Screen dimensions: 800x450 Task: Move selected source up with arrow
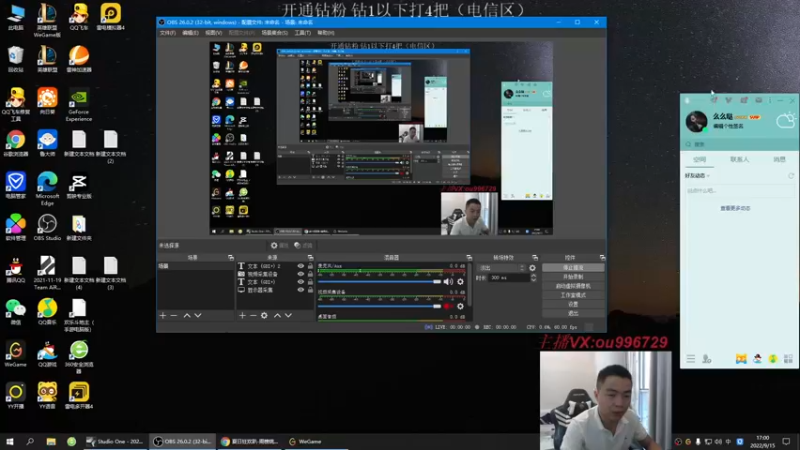277,316
